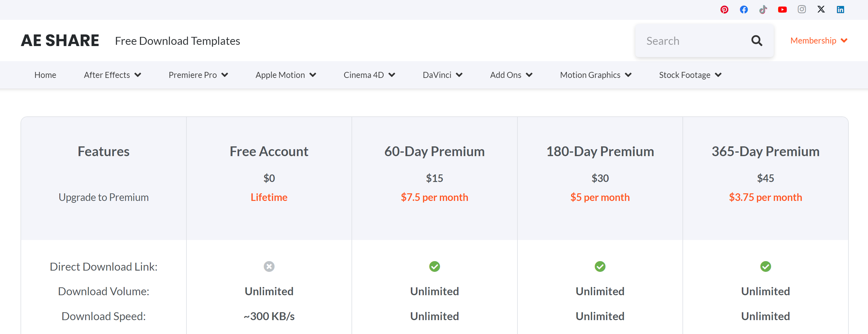Click the green check under 180-Day Premium
The image size is (868, 334).
click(600, 266)
